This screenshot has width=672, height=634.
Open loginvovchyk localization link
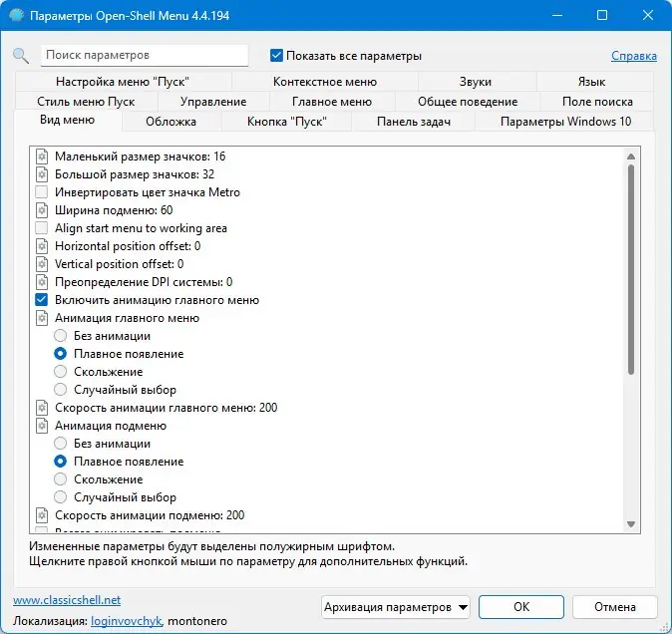point(127,621)
